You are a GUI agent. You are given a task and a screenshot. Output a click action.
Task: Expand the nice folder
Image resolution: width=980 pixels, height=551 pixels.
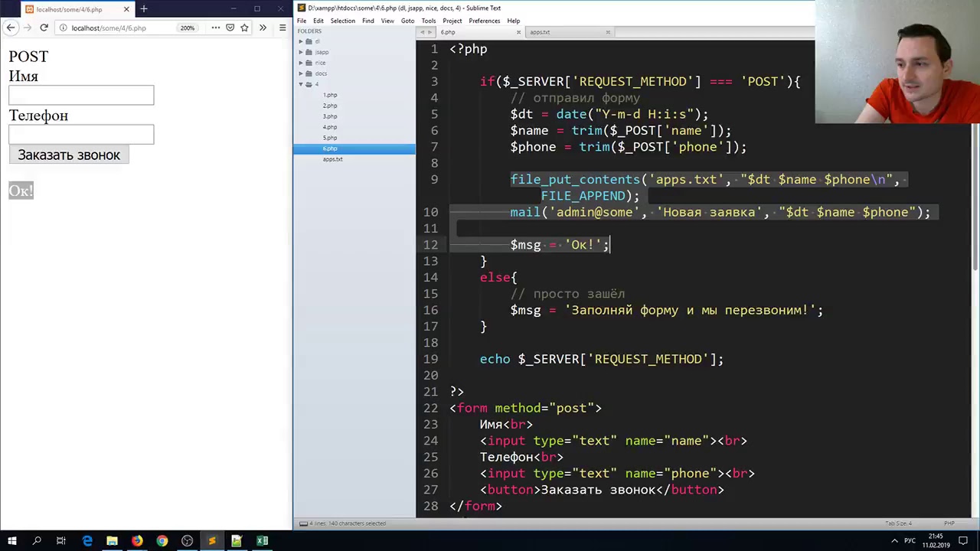[x=301, y=63]
